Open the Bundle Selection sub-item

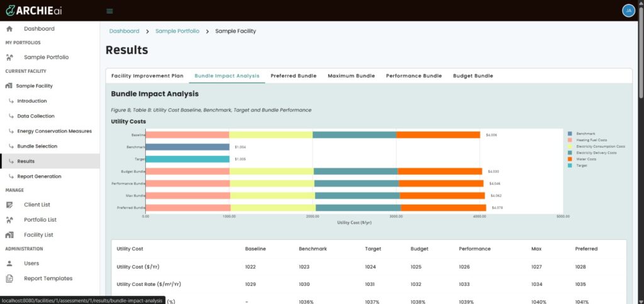click(x=37, y=146)
